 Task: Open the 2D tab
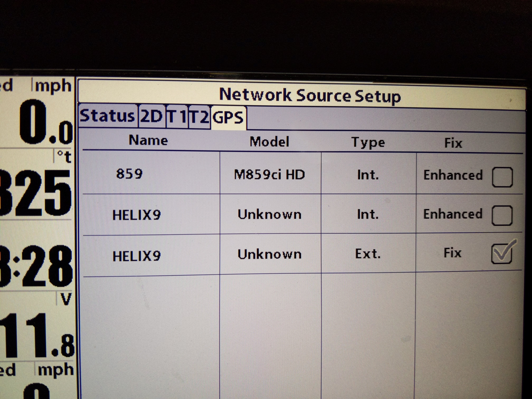pos(152,117)
